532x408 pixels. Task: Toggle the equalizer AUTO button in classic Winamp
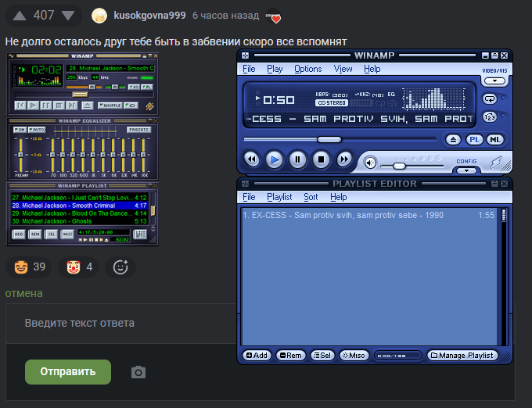click(37, 130)
